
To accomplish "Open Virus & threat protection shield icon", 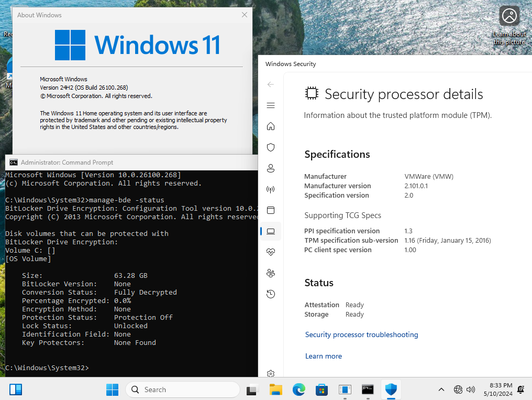I will coord(270,147).
